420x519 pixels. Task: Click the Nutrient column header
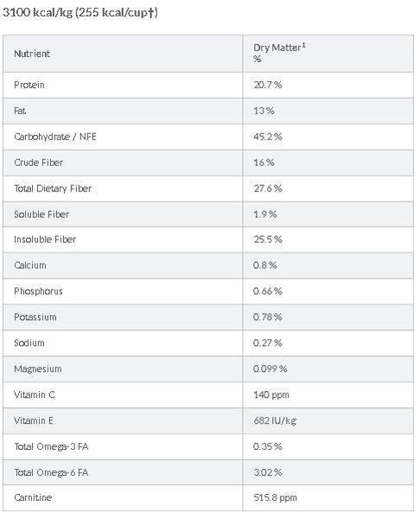pyautogui.click(x=32, y=54)
